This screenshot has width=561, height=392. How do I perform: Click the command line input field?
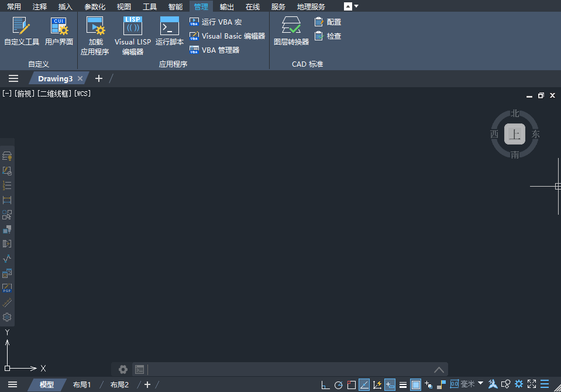click(290, 369)
